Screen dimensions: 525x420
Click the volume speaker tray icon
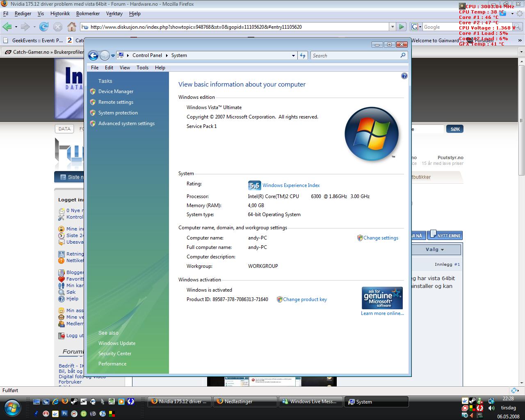[x=491, y=408]
